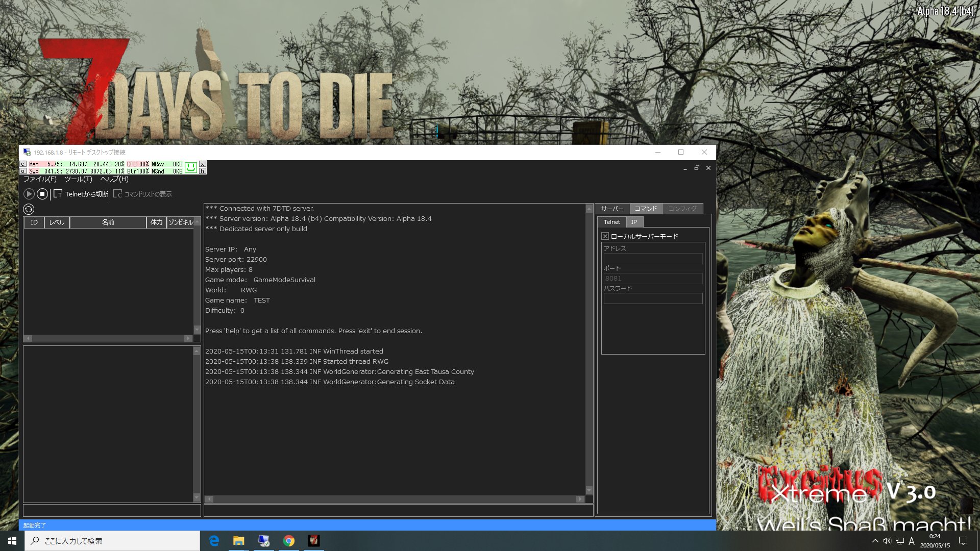The height and width of the screenshot is (551, 980).
Task: Sort player list by ID column header
Action: [34, 222]
